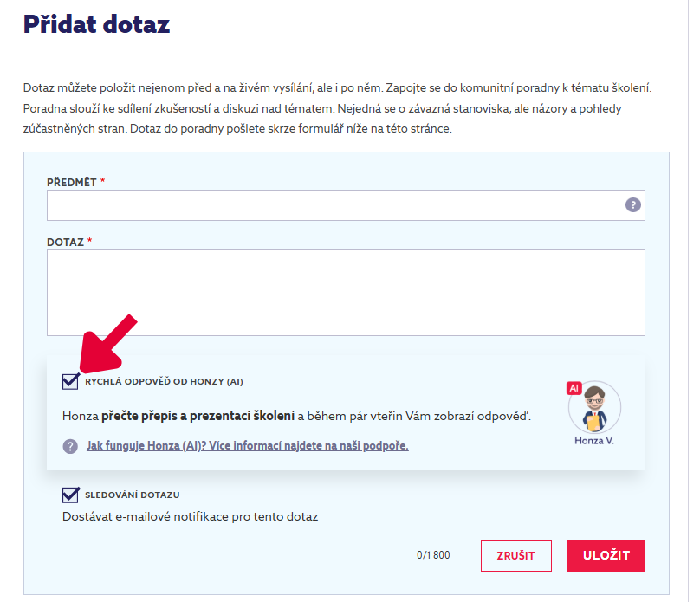Click into the Dotaz text area

click(x=346, y=292)
